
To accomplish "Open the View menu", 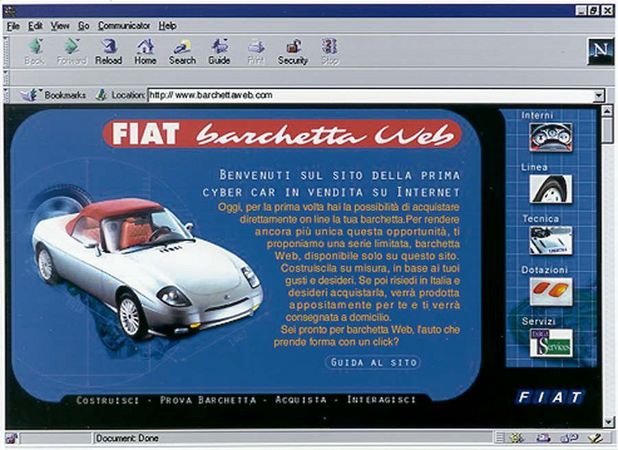I will tap(60, 25).
